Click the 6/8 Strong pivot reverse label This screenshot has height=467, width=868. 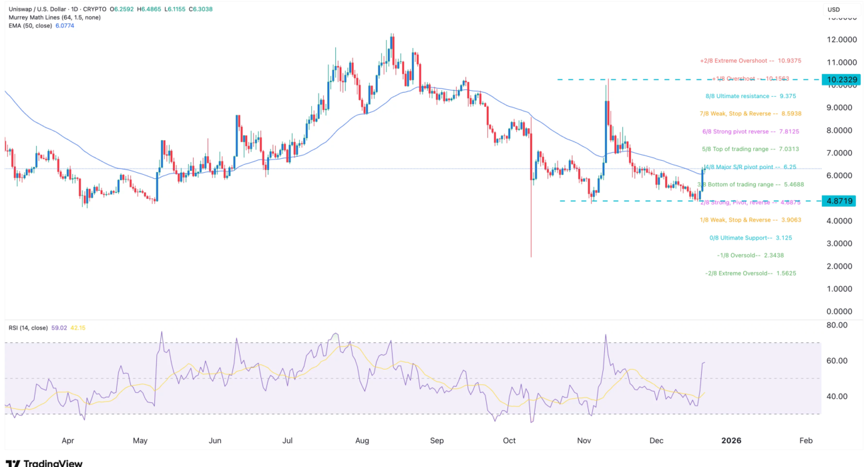pyautogui.click(x=742, y=131)
